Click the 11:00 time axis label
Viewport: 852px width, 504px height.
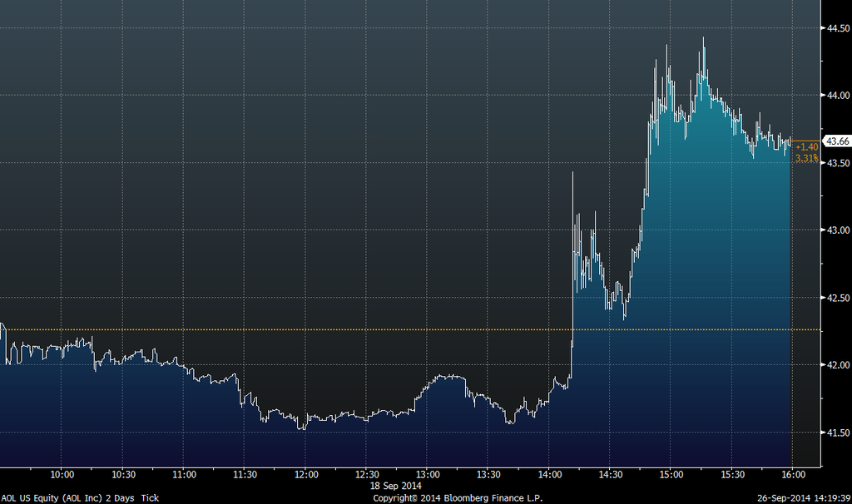[x=184, y=475]
